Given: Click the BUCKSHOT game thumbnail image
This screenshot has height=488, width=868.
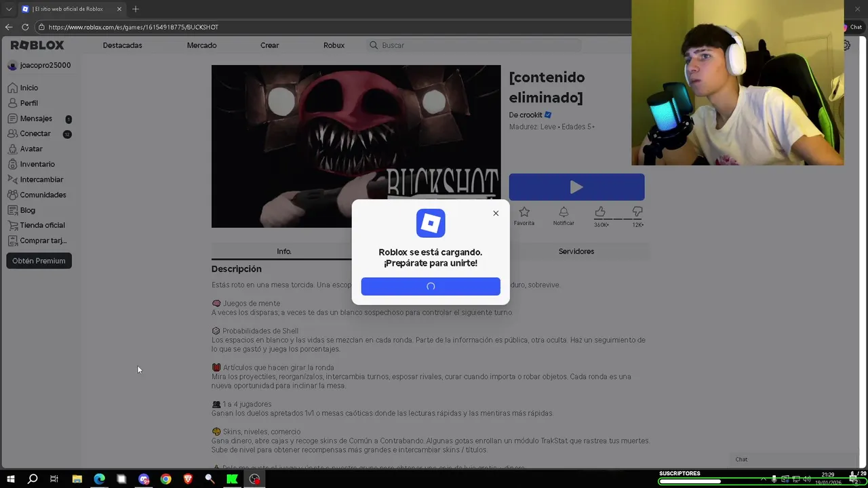Looking at the screenshot, I should [356, 146].
